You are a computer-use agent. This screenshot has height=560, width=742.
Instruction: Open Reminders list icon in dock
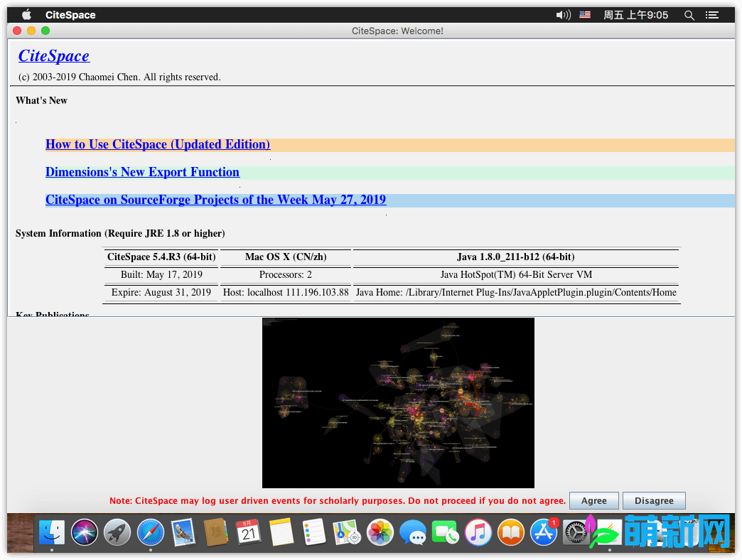click(x=314, y=532)
